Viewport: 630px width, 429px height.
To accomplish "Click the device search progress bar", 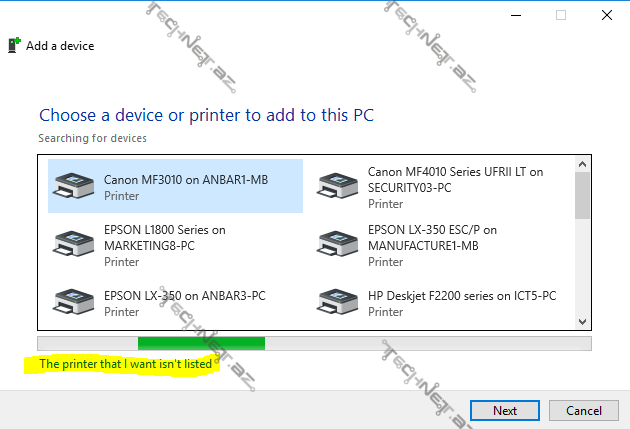I will (x=313, y=343).
